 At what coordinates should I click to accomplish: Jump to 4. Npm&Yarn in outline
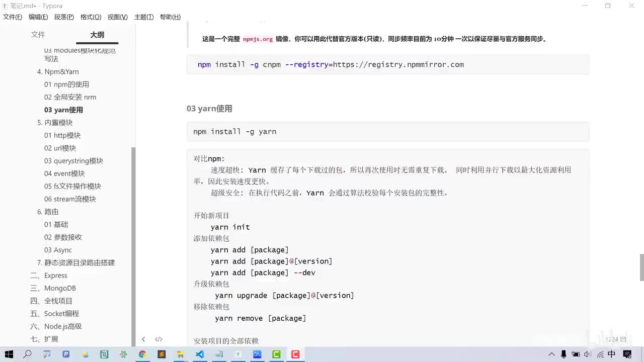point(58,72)
